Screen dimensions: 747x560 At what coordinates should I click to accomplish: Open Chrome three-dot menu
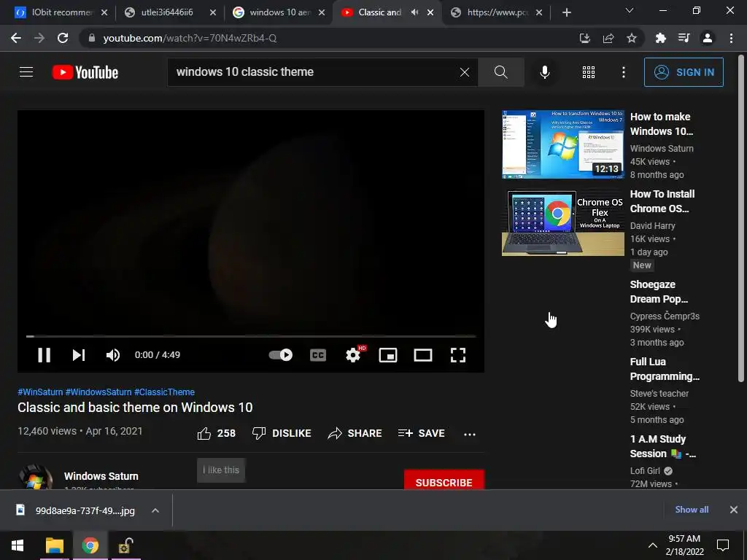click(x=731, y=38)
